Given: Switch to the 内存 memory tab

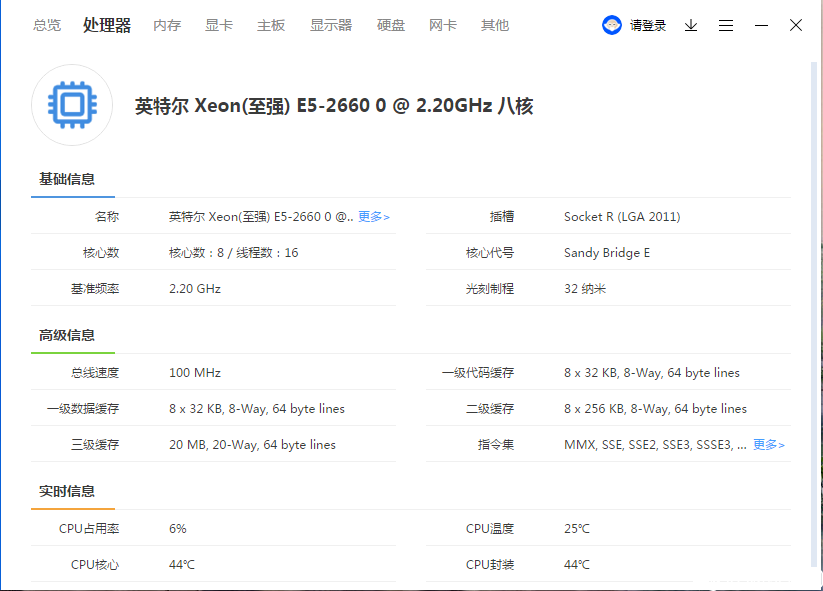Looking at the screenshot, I should click(x=167, y=25).
